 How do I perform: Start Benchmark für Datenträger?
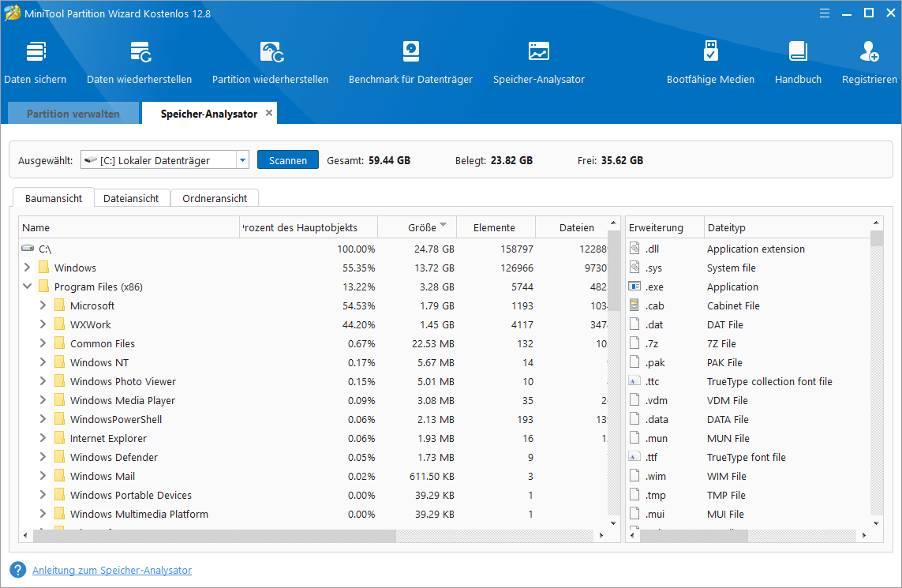(x=410, y=62)
